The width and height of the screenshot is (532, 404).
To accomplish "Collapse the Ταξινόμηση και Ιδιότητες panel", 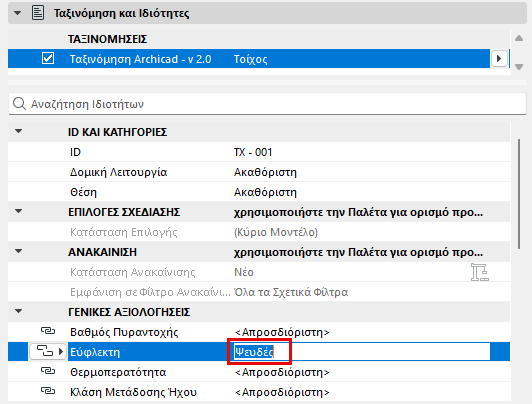I will pyautogui.click(x=17, y=13).
